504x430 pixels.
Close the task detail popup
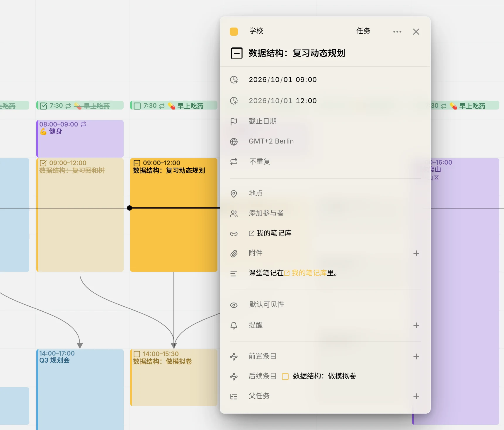416,32
